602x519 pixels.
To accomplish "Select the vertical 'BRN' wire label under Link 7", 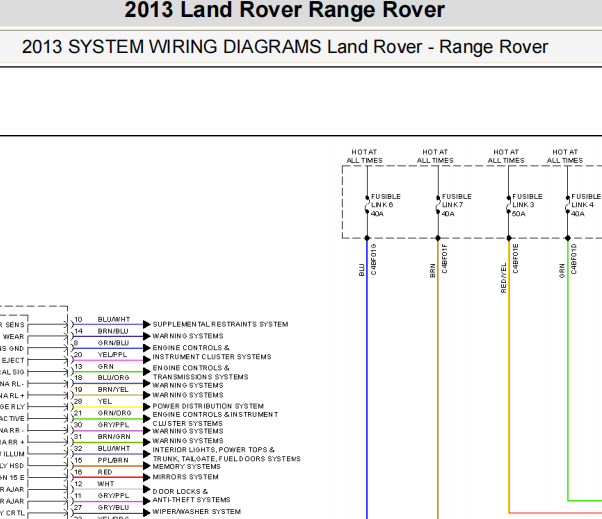I will pos(432,271).
